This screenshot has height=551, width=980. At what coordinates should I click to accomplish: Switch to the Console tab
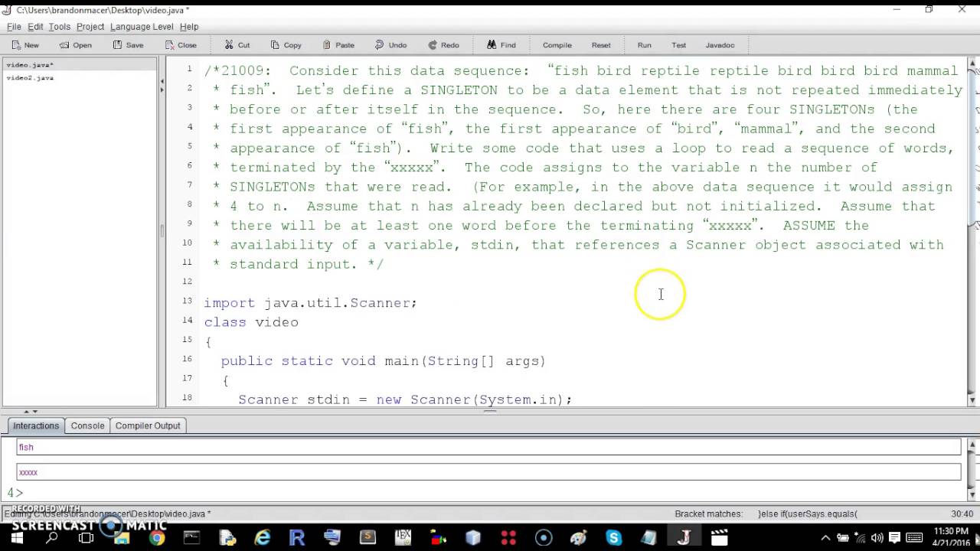click(87, 425)
